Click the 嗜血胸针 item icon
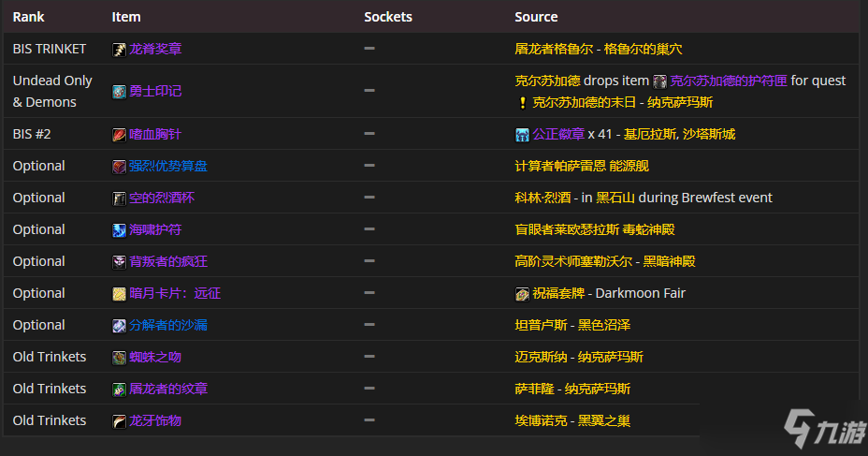The height and width of the screenshot is (456, 868). click(x=119, y=135)
